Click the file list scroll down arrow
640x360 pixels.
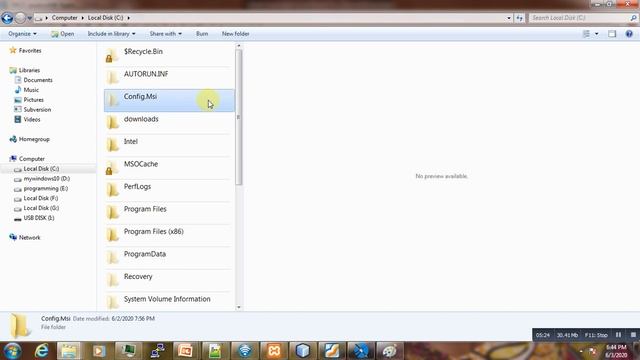coord(239,307)
